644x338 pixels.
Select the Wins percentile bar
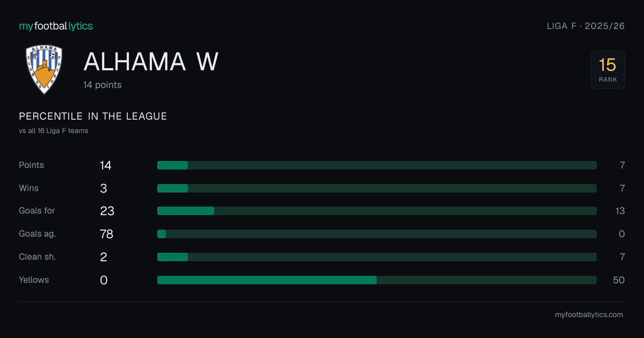pos(377,188)
